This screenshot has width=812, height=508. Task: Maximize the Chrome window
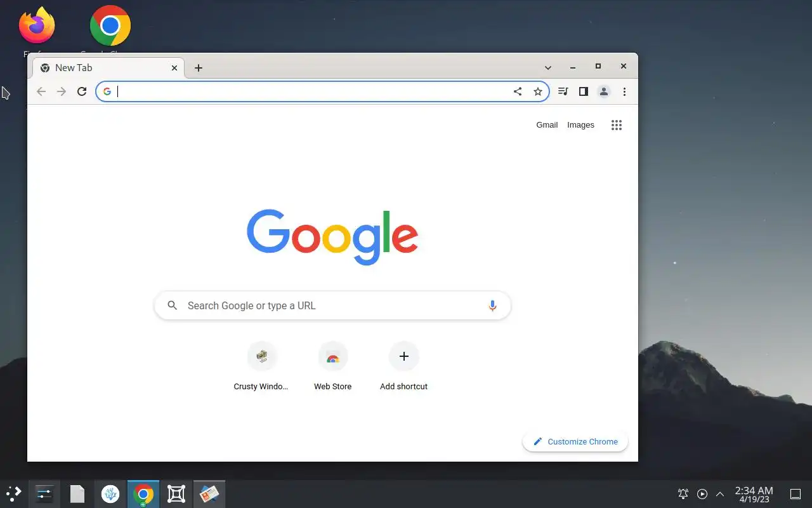(598, 67)
